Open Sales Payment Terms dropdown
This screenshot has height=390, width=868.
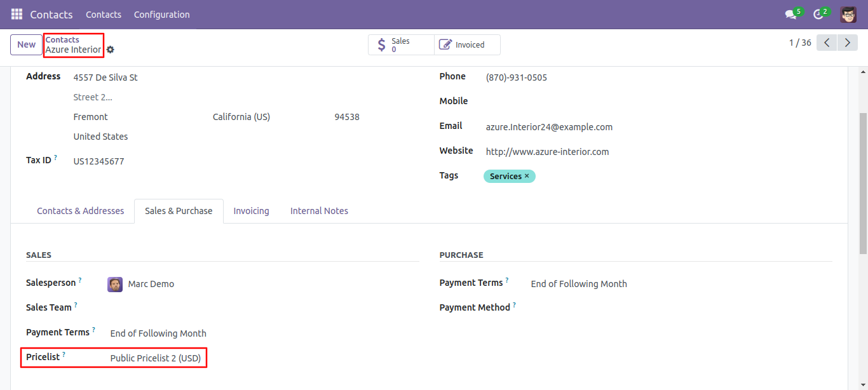point(264,333)
